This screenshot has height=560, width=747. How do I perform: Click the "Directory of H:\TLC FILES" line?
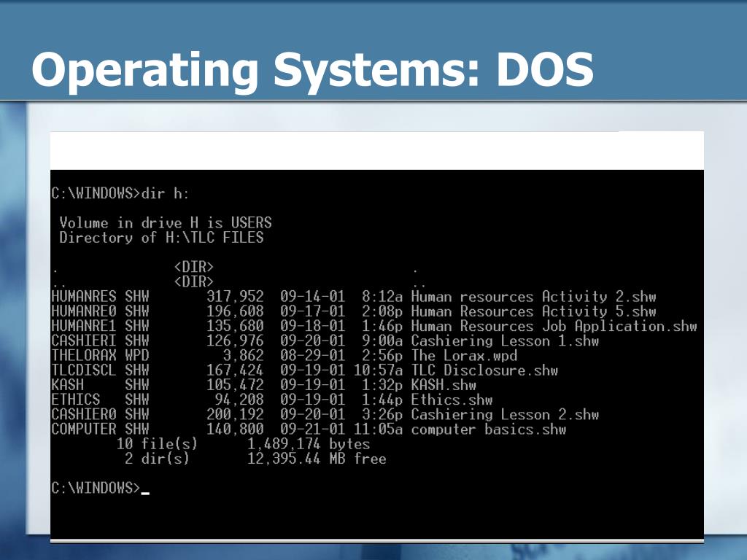[161, 237]
